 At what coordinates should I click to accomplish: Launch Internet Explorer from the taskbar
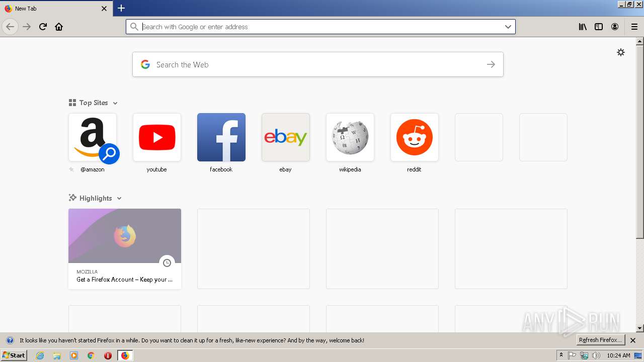pyautogui.click(x=40, y=355)
